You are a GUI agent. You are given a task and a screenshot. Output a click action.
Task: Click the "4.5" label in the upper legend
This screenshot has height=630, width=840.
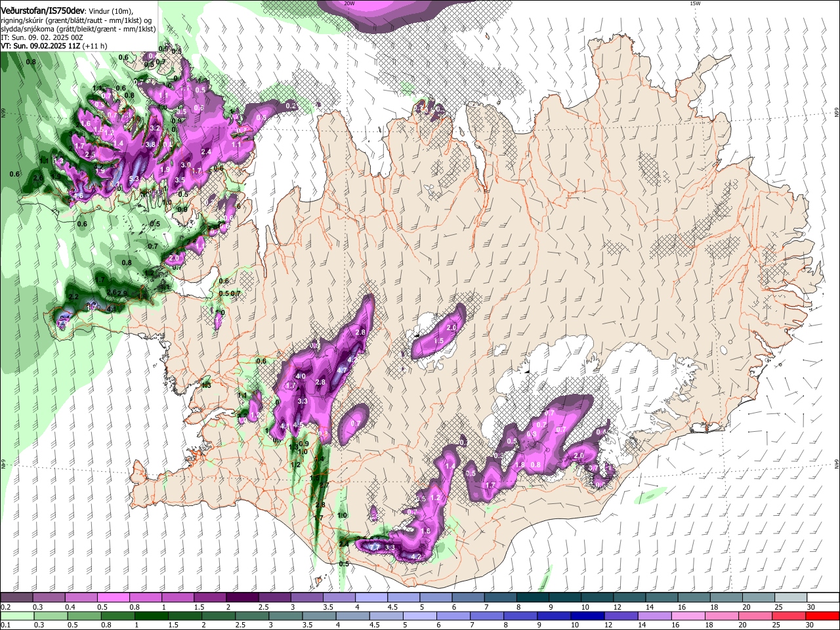point(392,607)
